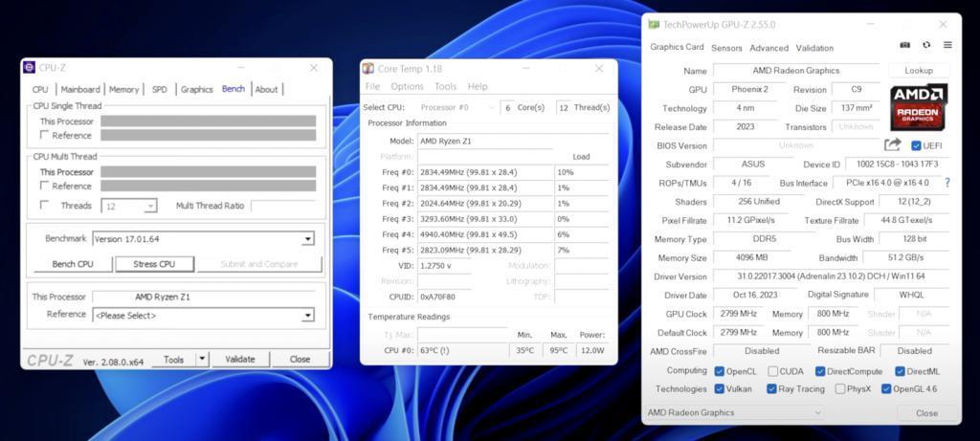
Task: Open the Tools menu in Core Temp
Action: pos(446,86)
